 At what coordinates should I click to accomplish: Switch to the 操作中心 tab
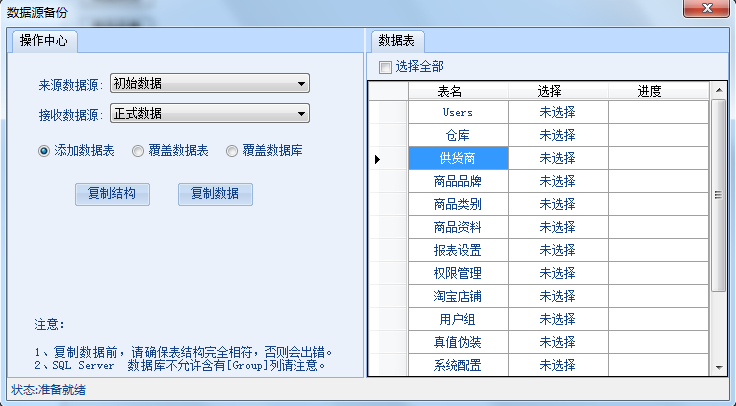(x=44, y=41)
